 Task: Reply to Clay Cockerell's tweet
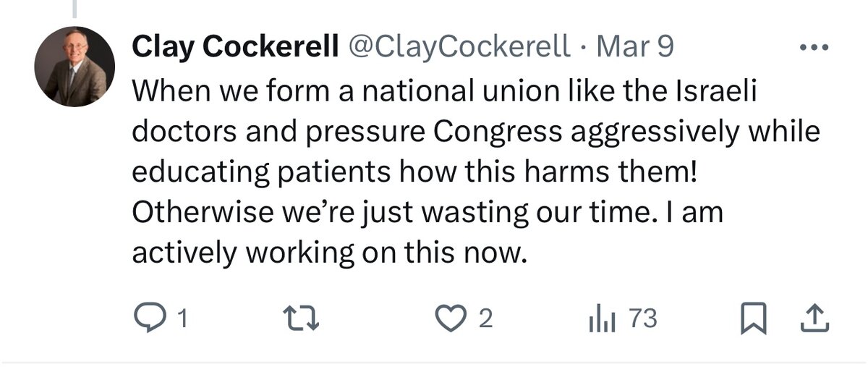click(x=150, y=319)
